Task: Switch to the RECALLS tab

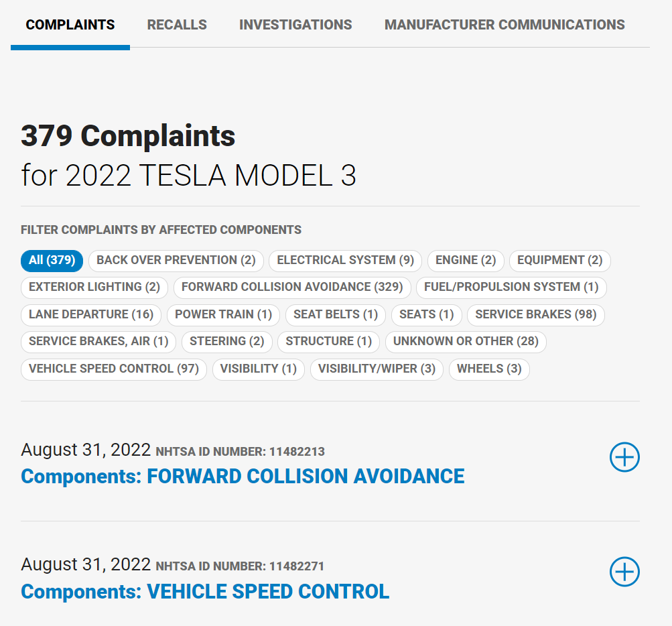Action: pos(176,25)
